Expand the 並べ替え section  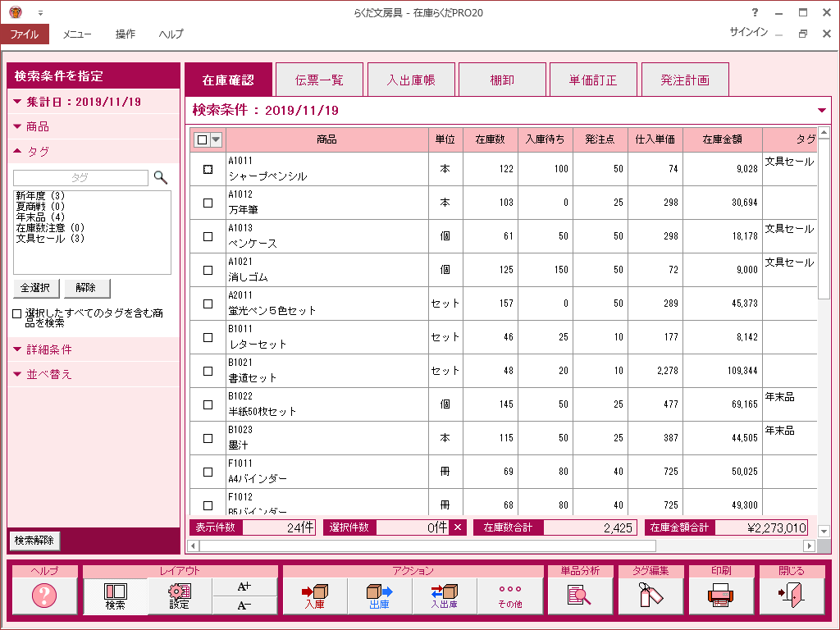coord(49,374)
